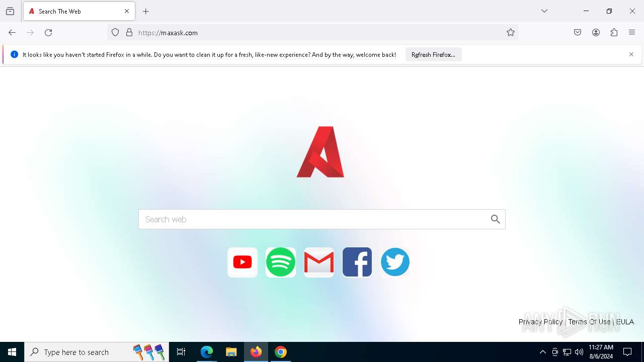Open the YouTube shortcut icon

[x=243, y=262]
